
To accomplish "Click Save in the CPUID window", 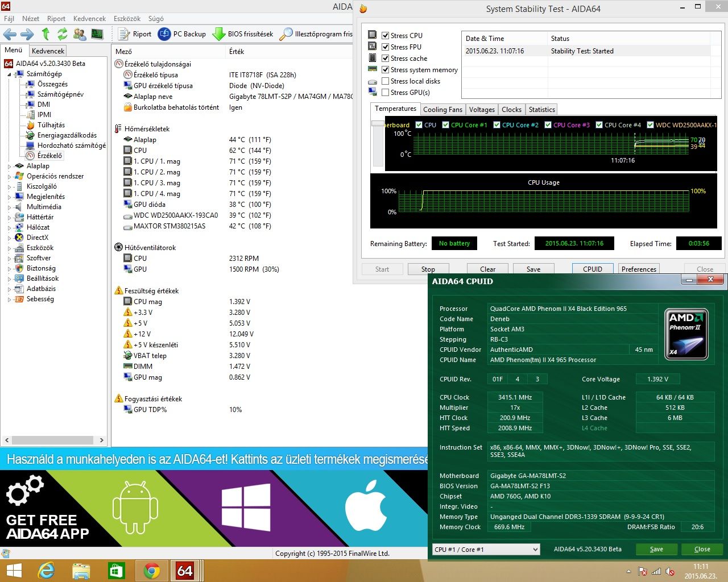I will 656,549.
